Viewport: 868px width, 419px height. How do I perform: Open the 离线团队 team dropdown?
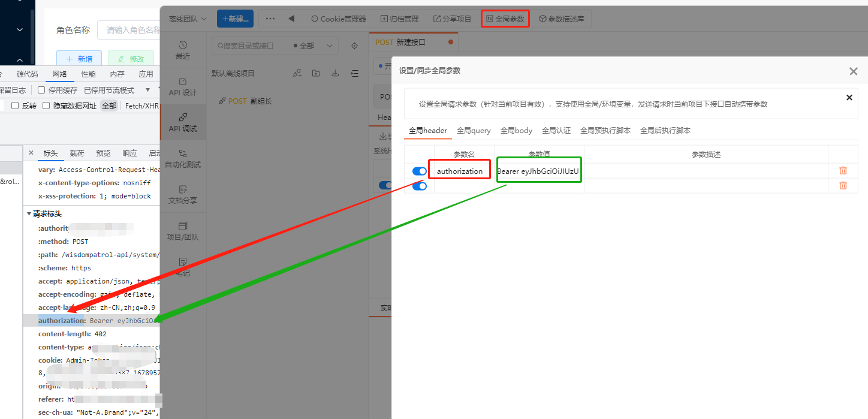coord(188,19)
